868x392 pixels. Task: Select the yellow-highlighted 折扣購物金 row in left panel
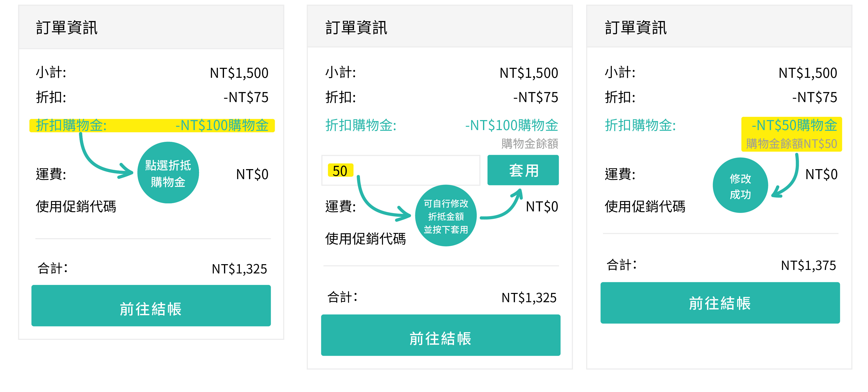coord(152,126)
